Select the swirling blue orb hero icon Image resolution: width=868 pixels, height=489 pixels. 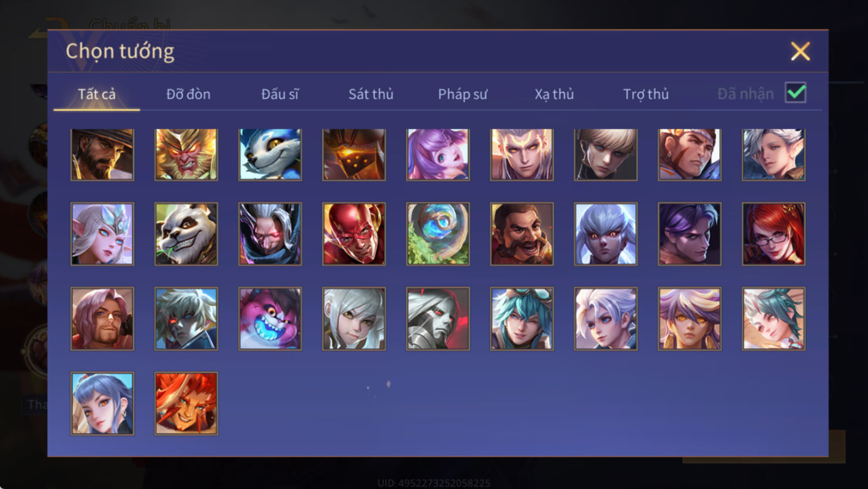[438, 234]
